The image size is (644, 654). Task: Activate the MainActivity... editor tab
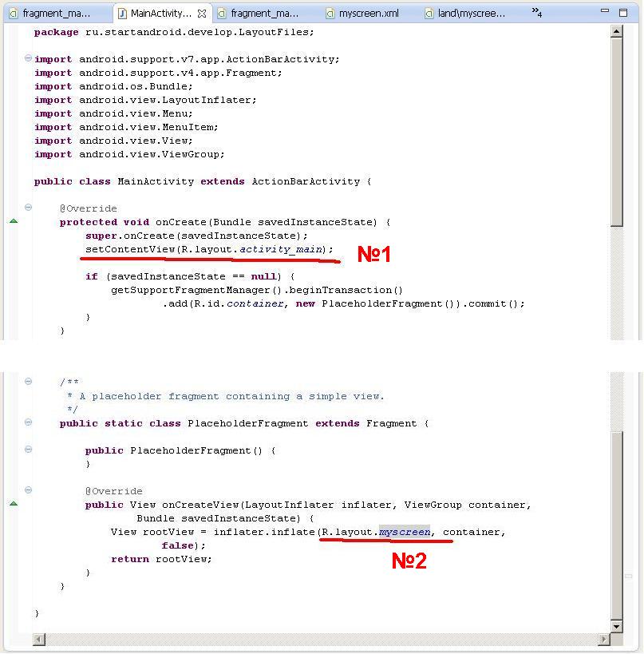[x=161, y=14]
